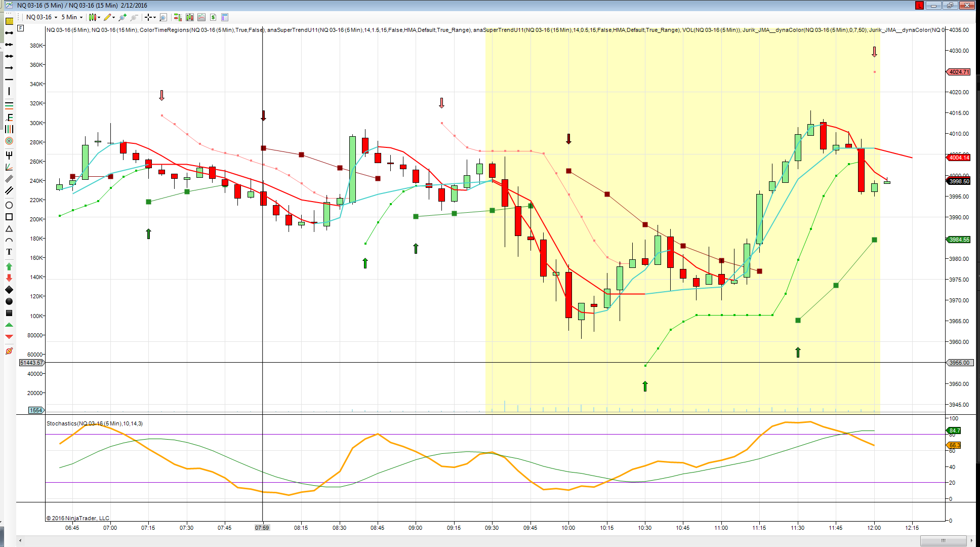Select the Fibonacci Time Extensions tool
The width and height of the screenshot is (980, 547).
(x=9, y=129)
